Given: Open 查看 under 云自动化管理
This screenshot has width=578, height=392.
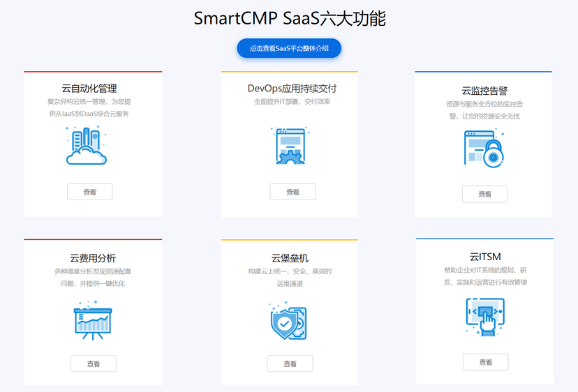Looking at the screenshot, I should [x=89, y=192].
